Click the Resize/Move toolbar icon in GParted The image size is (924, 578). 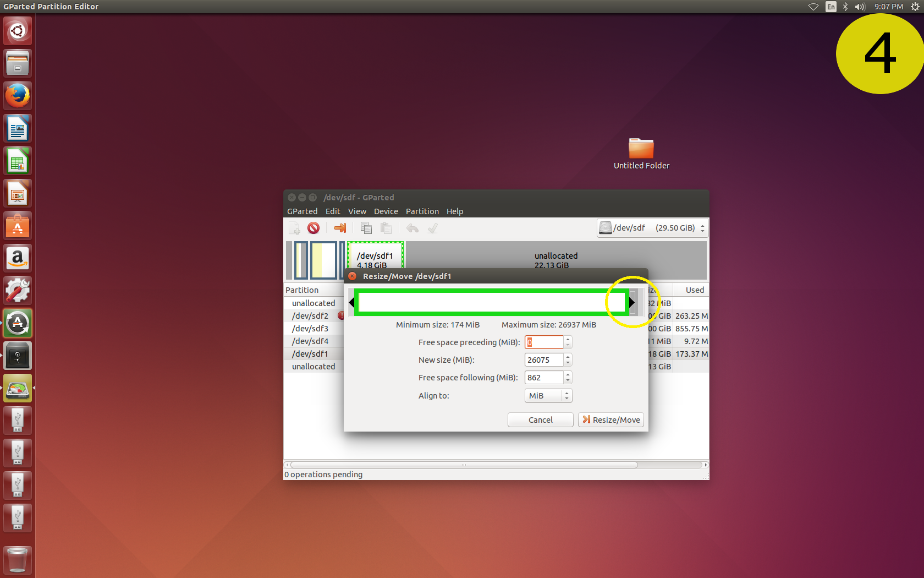click(x=340, y=228)
